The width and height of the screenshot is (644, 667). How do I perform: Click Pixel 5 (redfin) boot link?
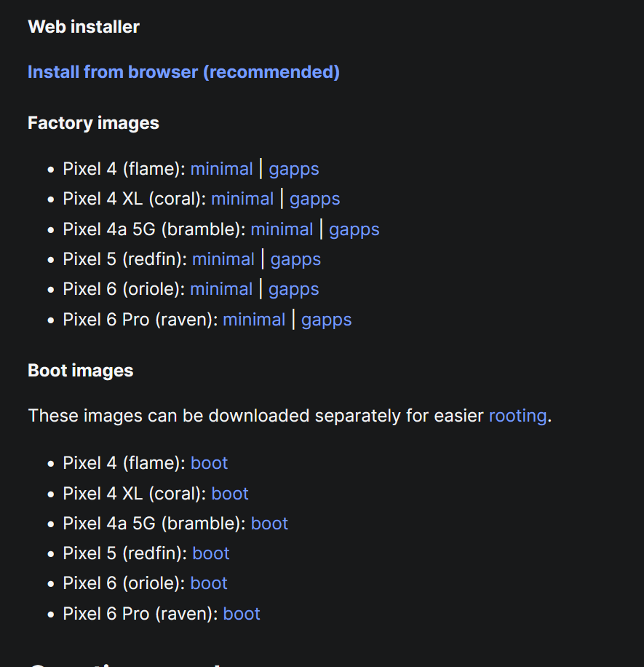click(211, 553)
